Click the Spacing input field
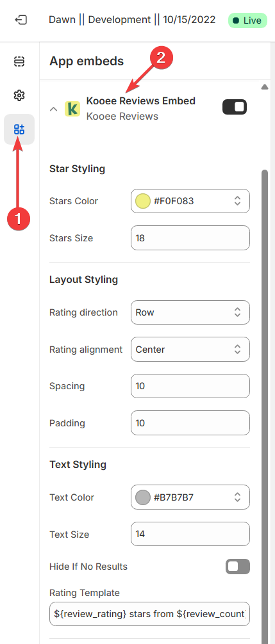 (190, 386)
